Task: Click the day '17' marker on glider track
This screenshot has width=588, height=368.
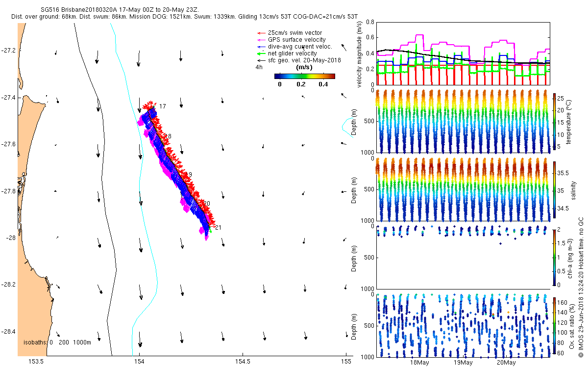Action: pyautogui.click(x=163, y=106)
